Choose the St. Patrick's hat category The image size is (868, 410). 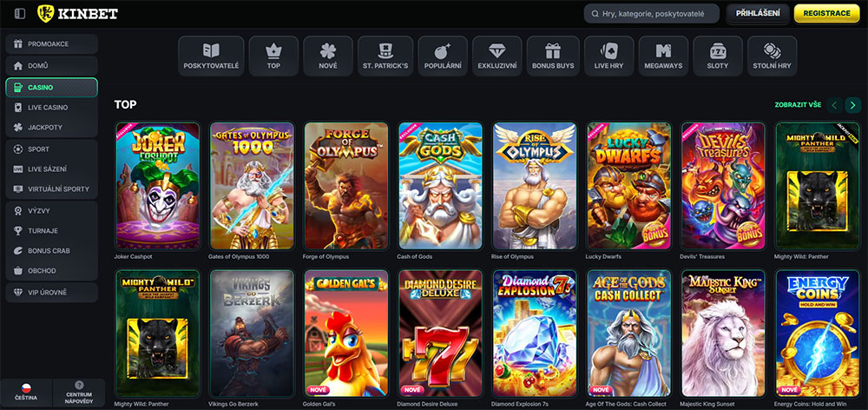coord(385,56)
